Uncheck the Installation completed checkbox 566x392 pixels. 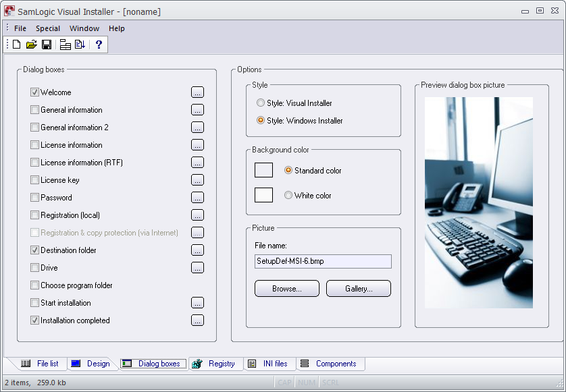[x=34, y=320]
